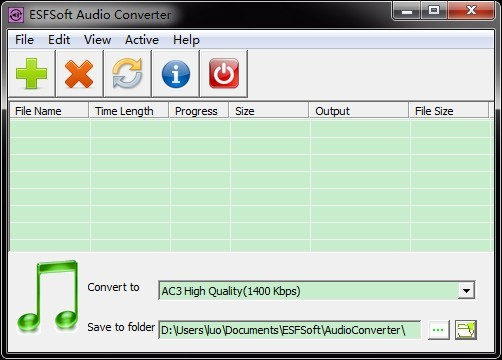Image resolution: width=502 pixels, height=360 pixels.
Task: Start conversion with the circular arrows icon
Action: [127, 74]
